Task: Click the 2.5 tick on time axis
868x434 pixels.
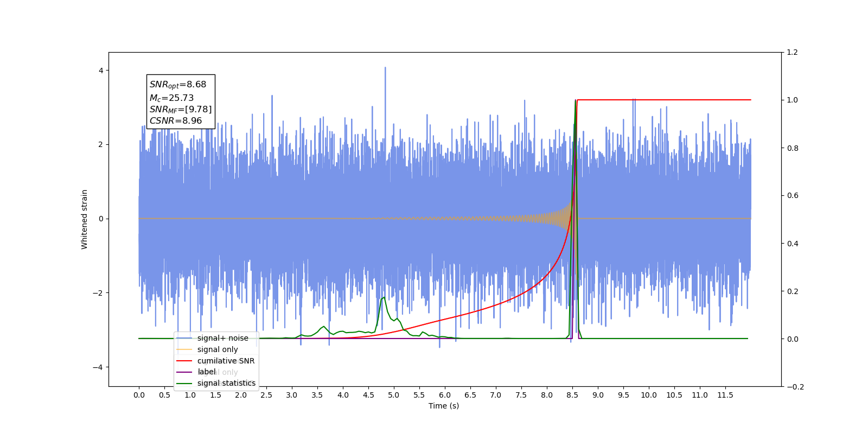Action: 266,395
